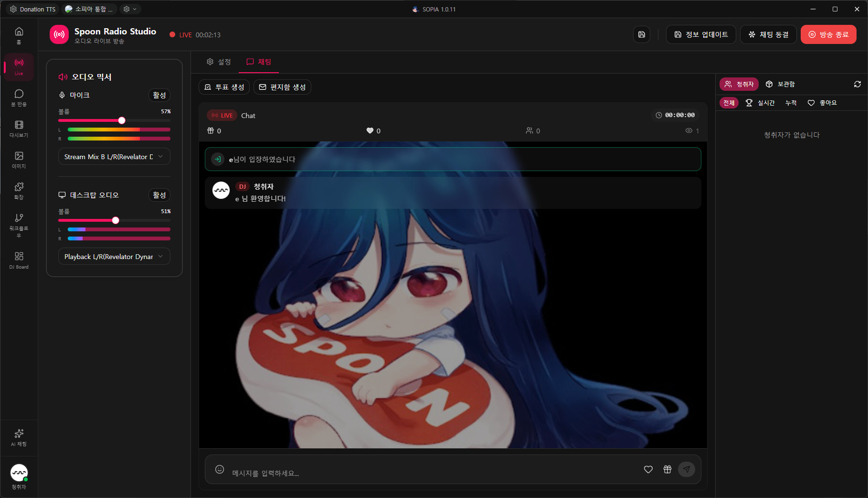
Task: Click the gift icon in message box
Action: tap(667, 469)
